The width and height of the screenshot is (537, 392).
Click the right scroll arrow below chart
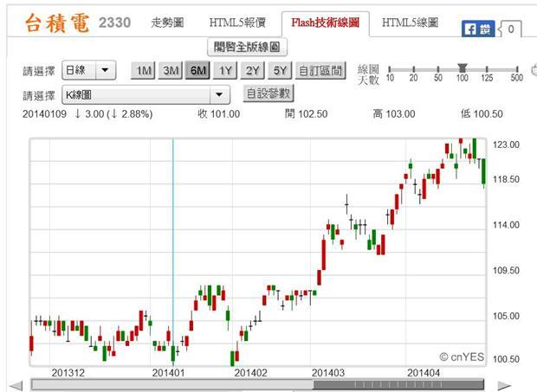(504, 385)
